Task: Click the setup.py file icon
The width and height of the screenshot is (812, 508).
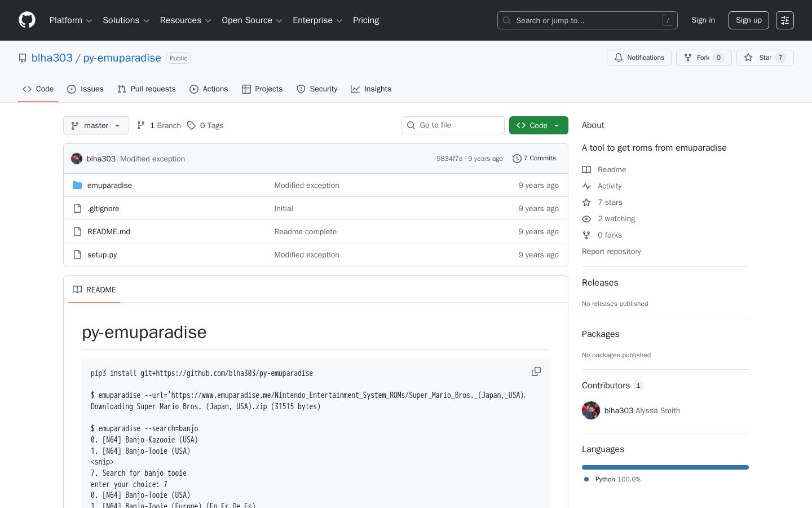Action: [x=77, y=255]
